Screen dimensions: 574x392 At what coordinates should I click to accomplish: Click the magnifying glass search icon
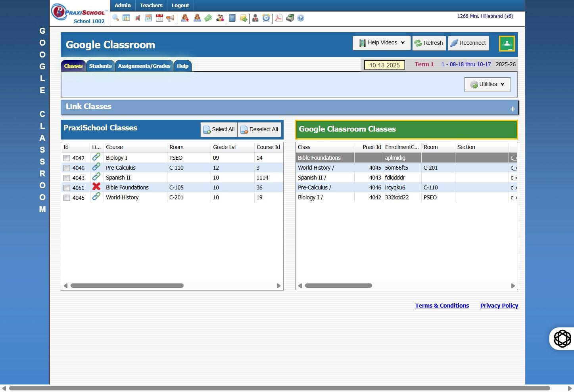(x=115, y=18)
